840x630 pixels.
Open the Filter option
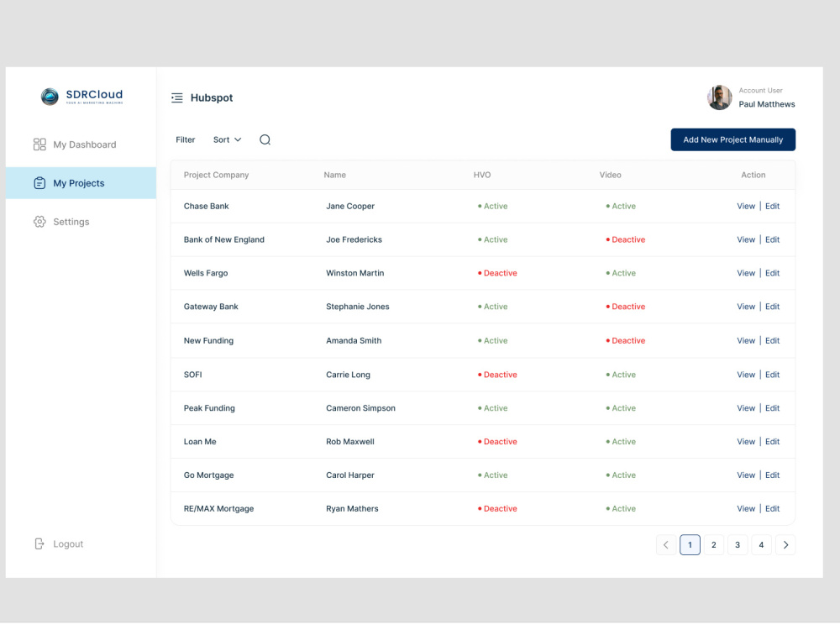point(186,139)
